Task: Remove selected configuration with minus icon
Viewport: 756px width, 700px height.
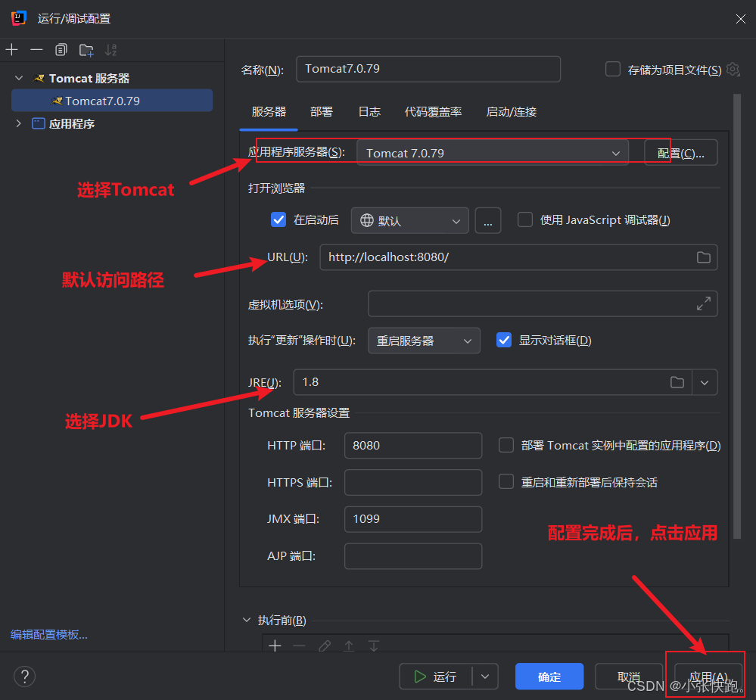Action: pyautogui.click(x=36, y=50)
